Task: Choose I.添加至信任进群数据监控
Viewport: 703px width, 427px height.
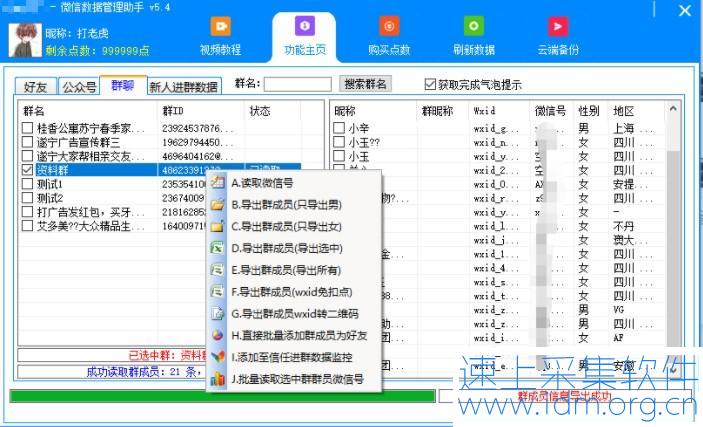Action: coord(294,357)
